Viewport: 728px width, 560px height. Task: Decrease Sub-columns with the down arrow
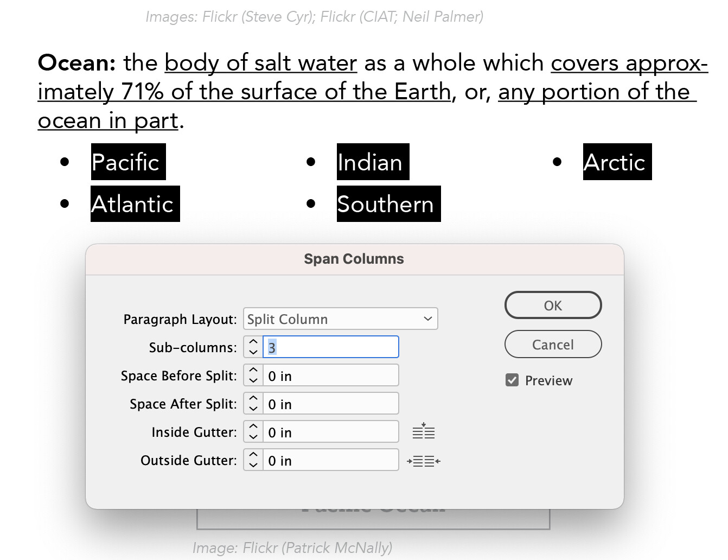point(253,352)
